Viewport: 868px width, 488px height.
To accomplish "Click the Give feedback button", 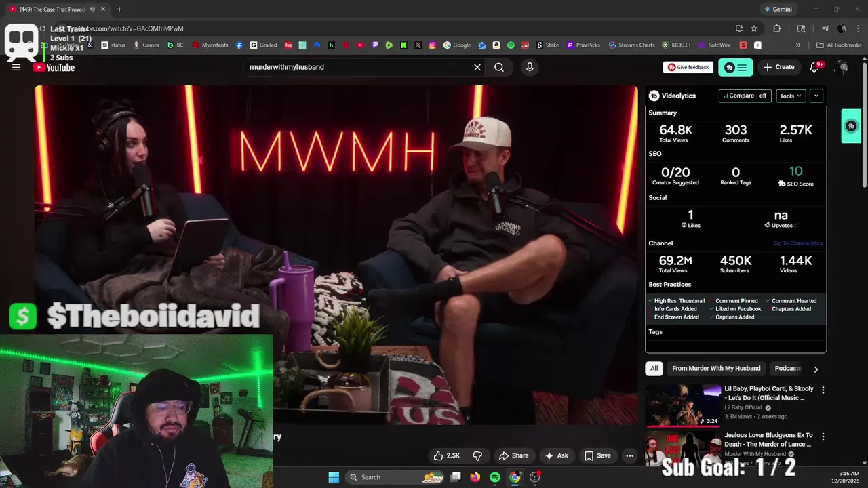I will pos(688,67).
